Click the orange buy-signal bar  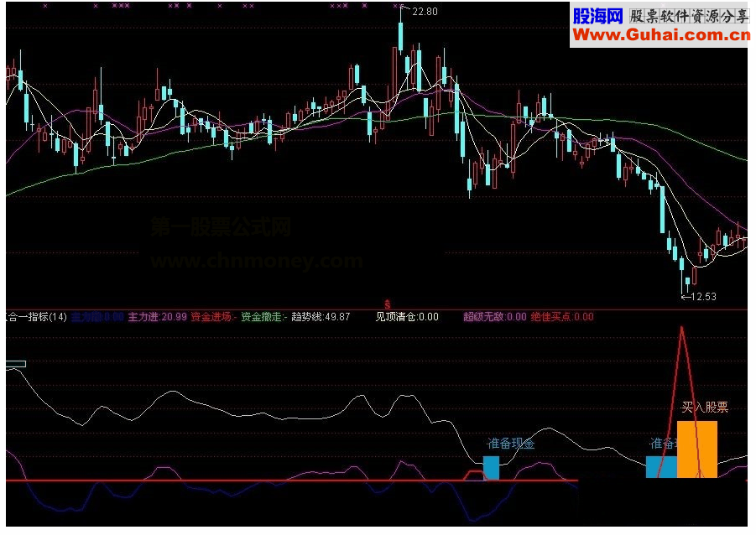pos(697,449)
